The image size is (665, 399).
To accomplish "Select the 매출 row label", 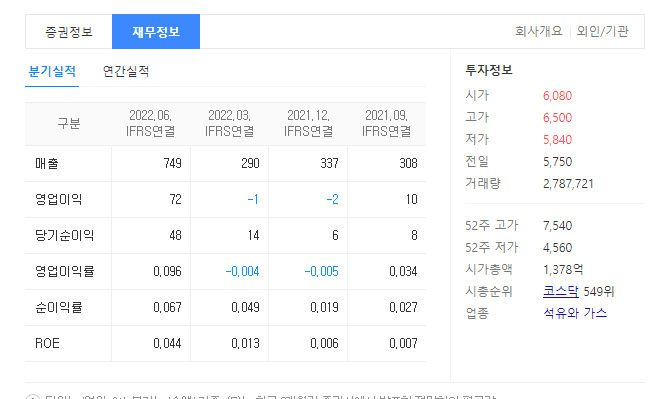I will (x=47, y=163).
